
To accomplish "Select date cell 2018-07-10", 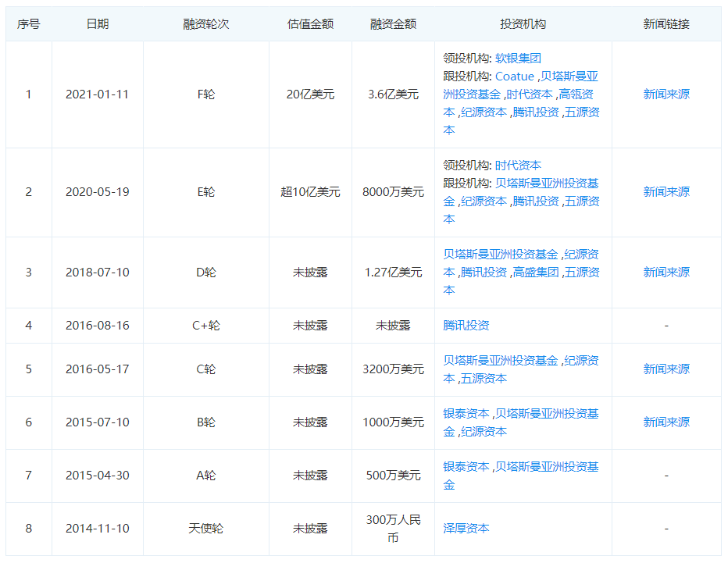I will click(x=98, y=272).
